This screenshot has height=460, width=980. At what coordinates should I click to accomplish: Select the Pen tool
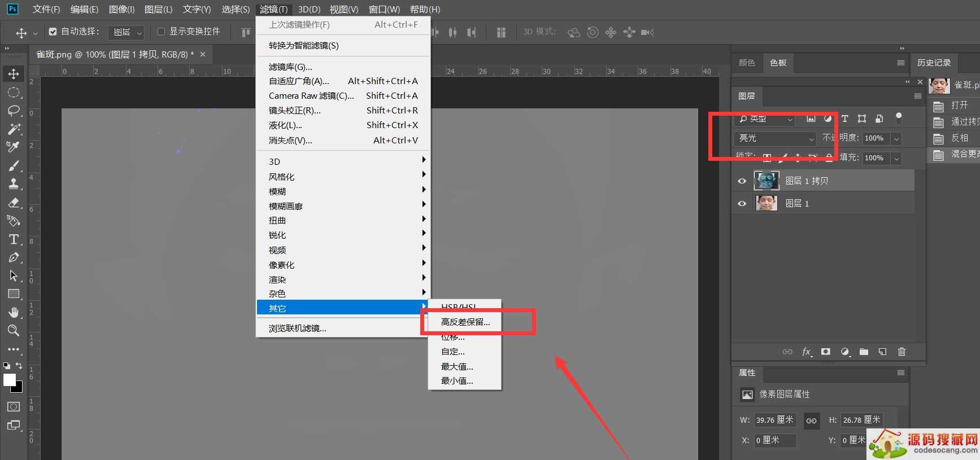(x=14, y=257)
